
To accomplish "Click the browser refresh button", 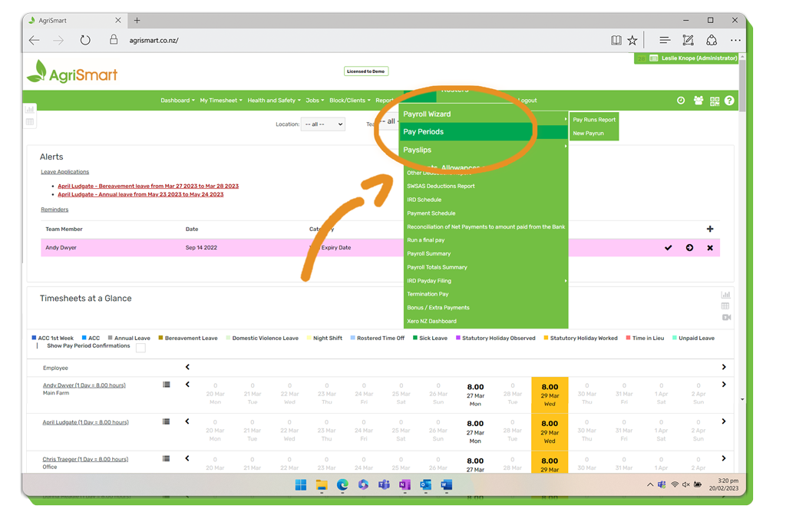I will point(85,41).
